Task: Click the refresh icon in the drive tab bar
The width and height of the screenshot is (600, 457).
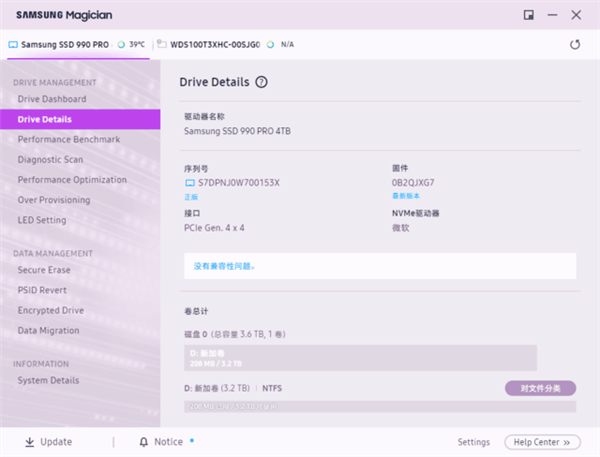Action: [x=575, y=45]
